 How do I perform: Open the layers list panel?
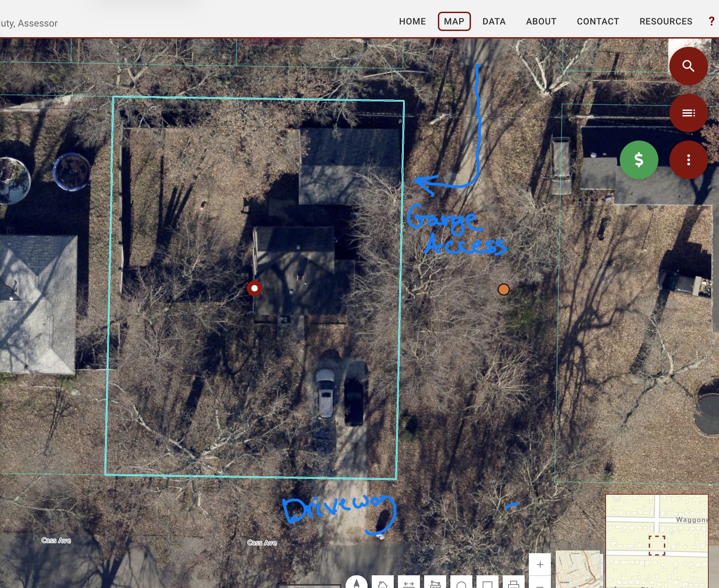(688, 113)
